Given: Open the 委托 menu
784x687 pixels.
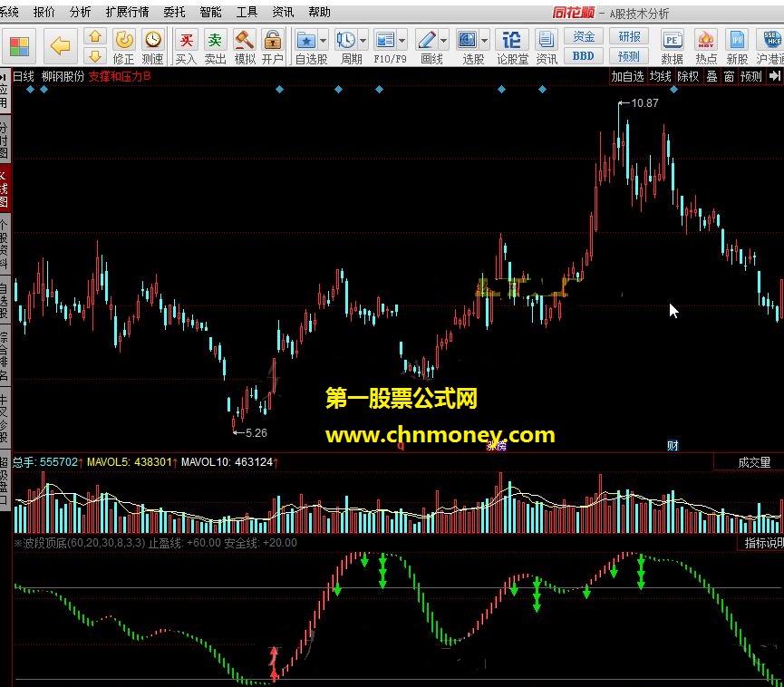Looking at the screenshot, I should (x=174, y=12).
